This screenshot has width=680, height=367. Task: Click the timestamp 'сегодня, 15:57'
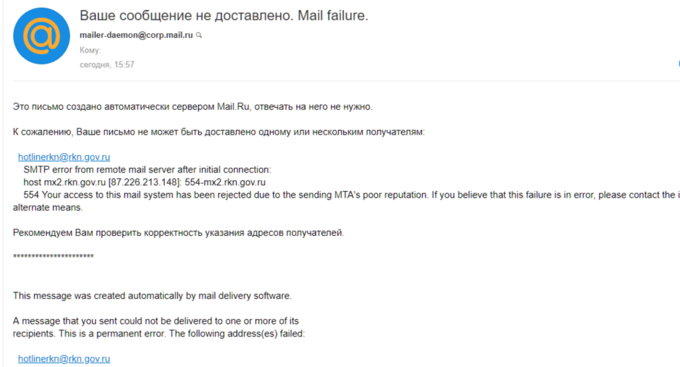pyautogui.click(x=107, y=65)
